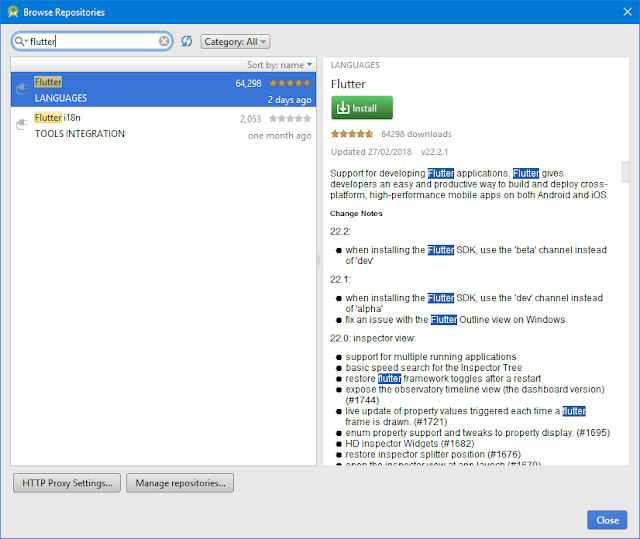The height and width of the screenshot is (539, 640).
Task: Click the Flutter star rating in list
Action: [x=290, y=83]
